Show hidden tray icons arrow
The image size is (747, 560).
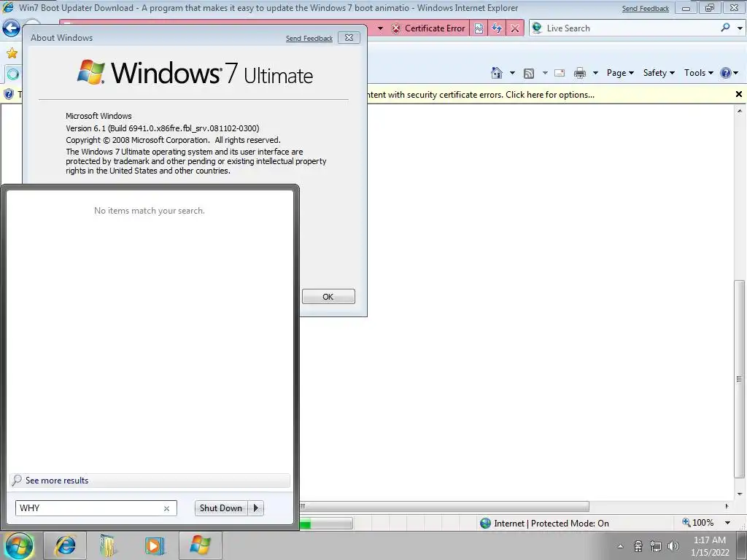tap(620, 546)
